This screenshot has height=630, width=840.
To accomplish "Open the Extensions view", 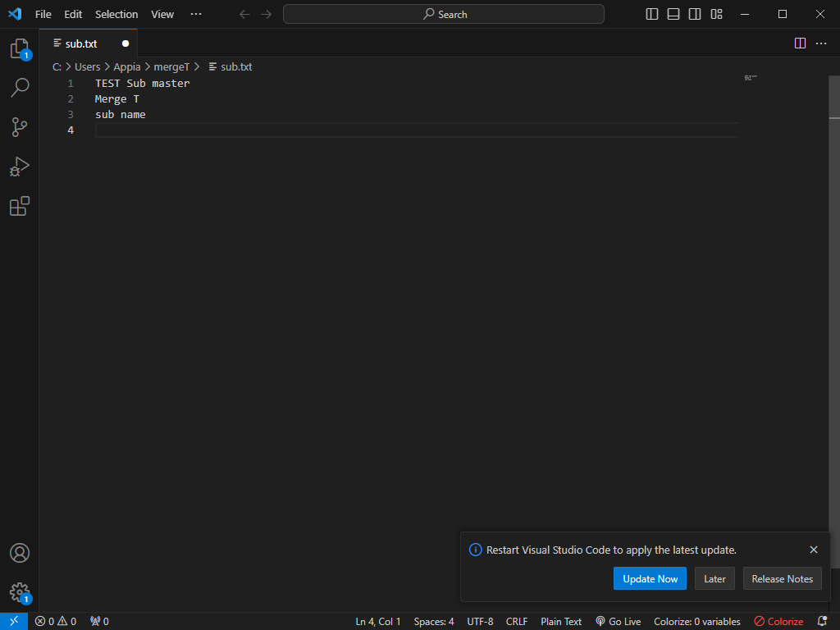I will pyautogui.click(x=20, y=206).
